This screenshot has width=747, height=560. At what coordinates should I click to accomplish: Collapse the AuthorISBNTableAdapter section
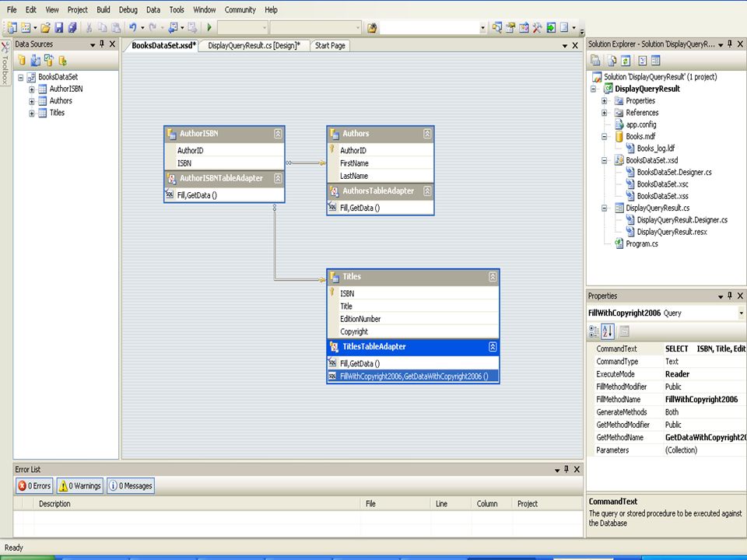coord(278,179)
